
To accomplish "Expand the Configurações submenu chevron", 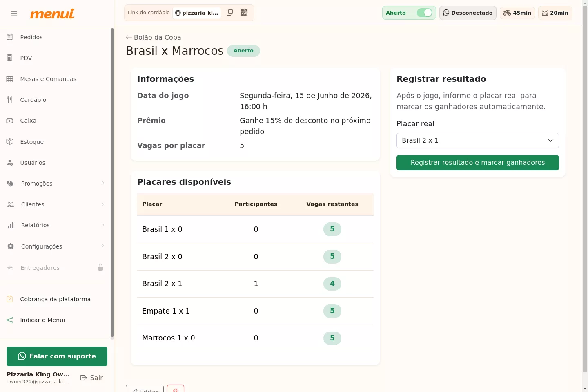I will [102, 246].
